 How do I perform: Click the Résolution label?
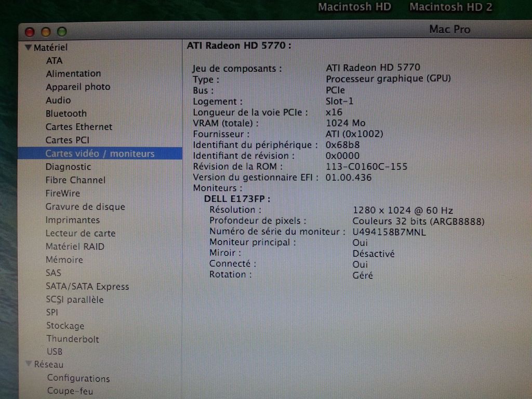tap(235, 210)
